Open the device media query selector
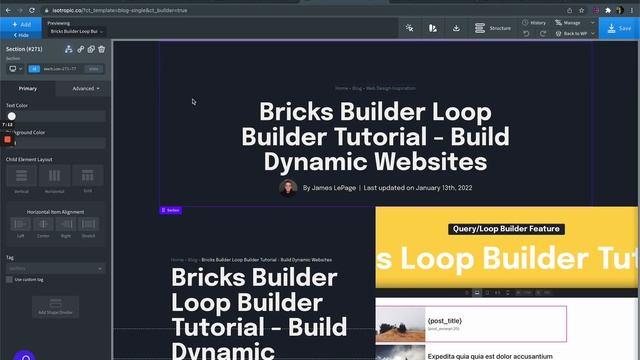This screenshot has height=360, width=640. click(16, 69)
